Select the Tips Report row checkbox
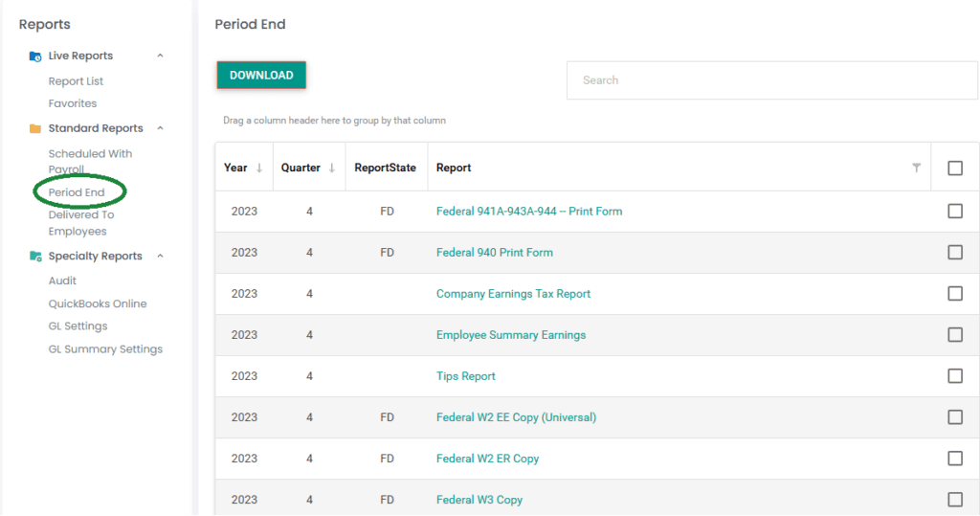 pyautogui.click(x=954, y=376)
